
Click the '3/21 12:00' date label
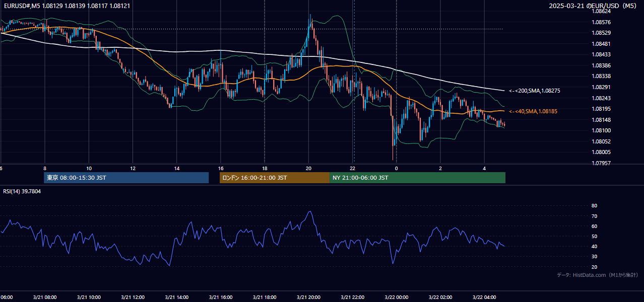coord(133,297)
